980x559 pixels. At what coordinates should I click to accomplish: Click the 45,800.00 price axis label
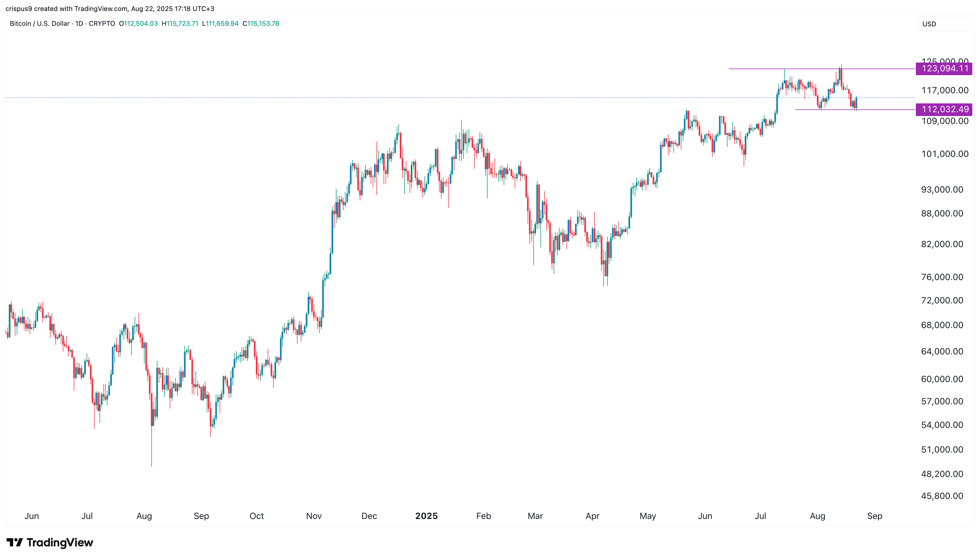942,496
